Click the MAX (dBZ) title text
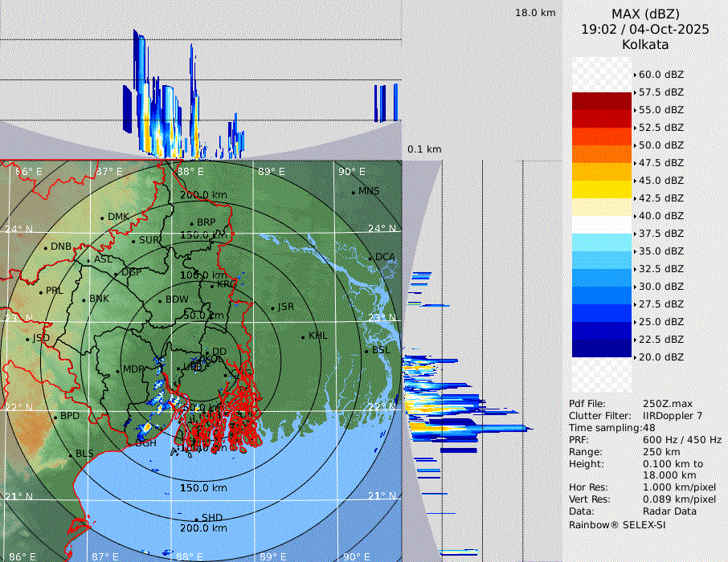728x562 pixels. click(645, 14)
